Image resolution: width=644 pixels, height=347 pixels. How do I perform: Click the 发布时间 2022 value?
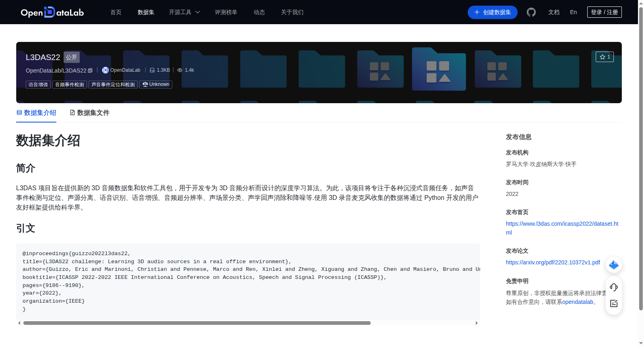[512, 194]
